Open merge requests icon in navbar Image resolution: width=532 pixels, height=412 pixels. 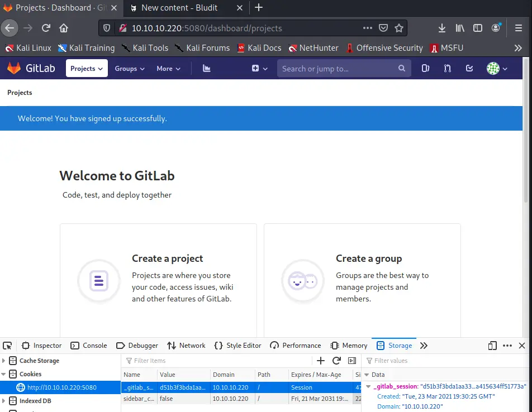[447, 68]
